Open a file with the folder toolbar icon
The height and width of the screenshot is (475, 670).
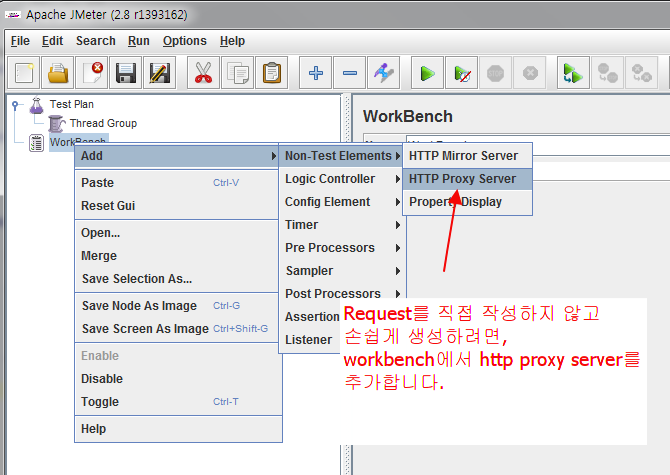pyautogui.click(x=58, y=73)
